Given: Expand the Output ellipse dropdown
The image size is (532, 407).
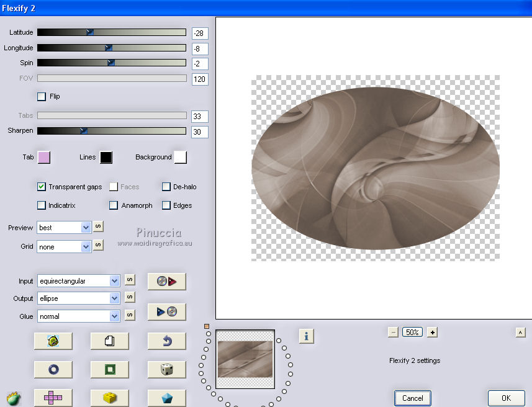Looking at the screenshot, I should (78, 298).
